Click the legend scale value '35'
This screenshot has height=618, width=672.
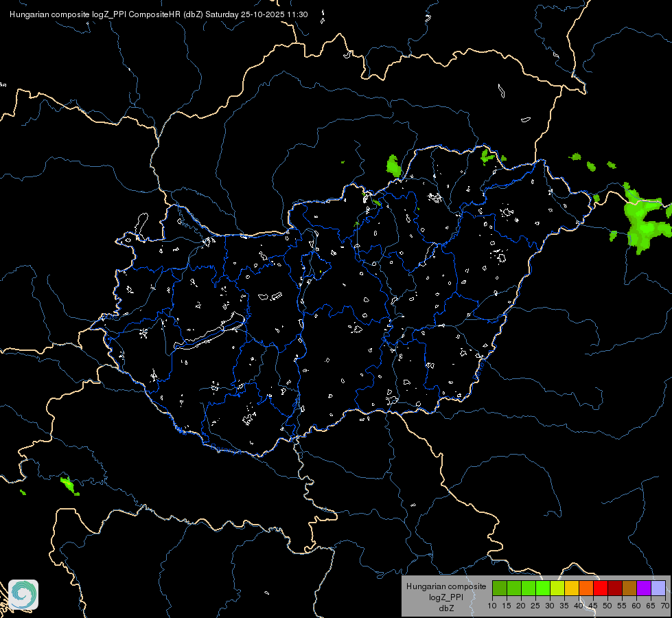click(x=564, y=606)
